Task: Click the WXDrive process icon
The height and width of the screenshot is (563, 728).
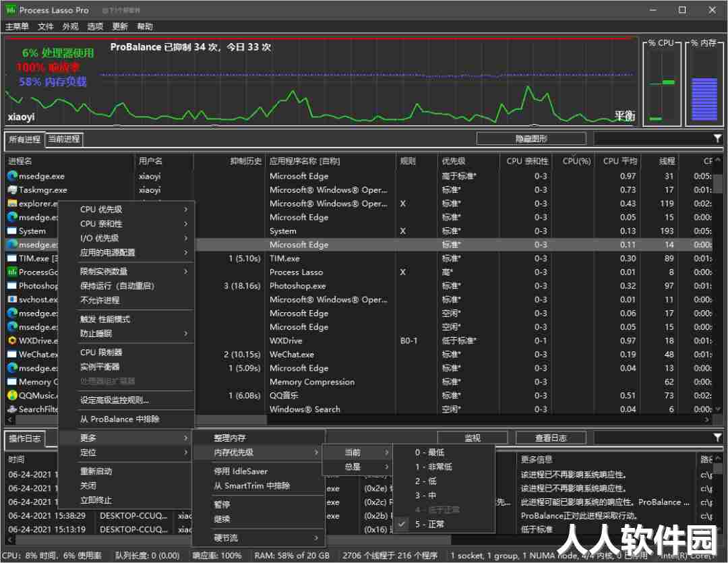Action: (x=12, y=340)
